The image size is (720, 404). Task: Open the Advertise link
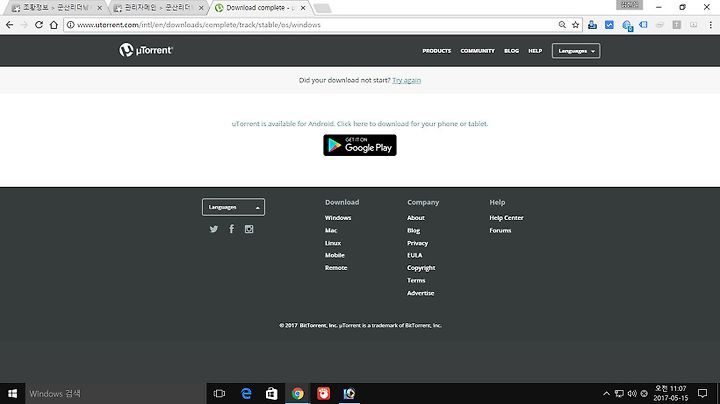pyautogui.click(x=420, y=293)
